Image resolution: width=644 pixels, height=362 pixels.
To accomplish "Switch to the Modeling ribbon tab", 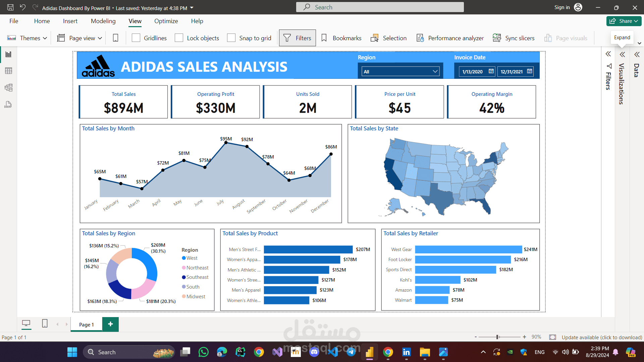I will tap(103, 21).
